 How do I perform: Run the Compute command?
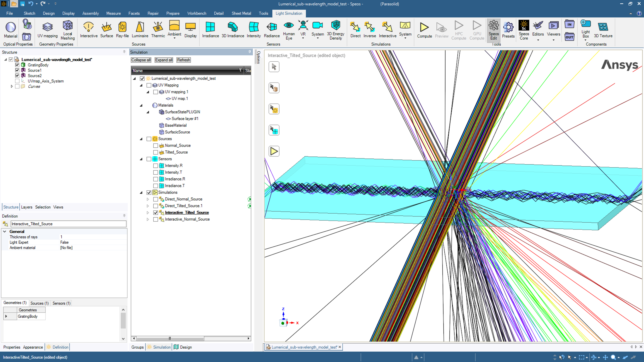tap(424, 30)
